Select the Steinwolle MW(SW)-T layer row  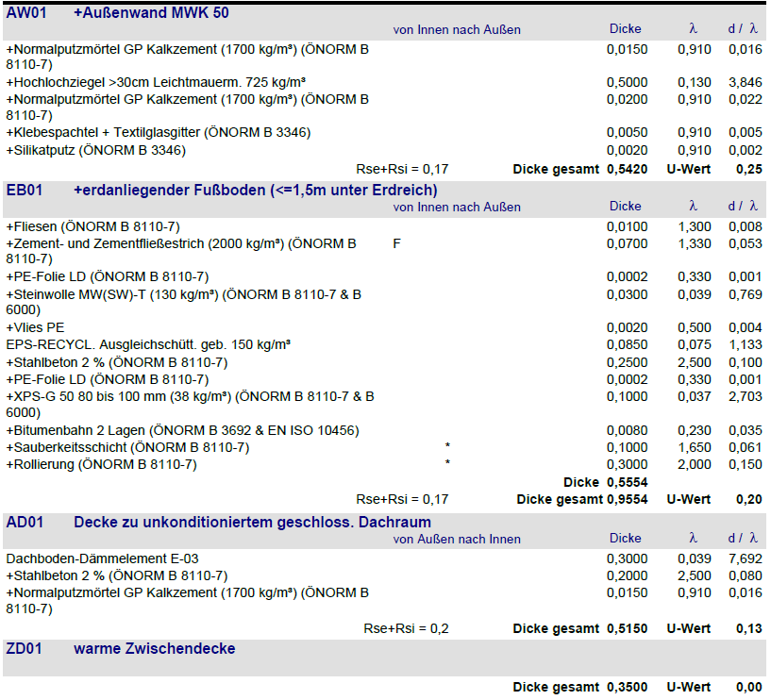pyautogui.click(x=184, y=295)
